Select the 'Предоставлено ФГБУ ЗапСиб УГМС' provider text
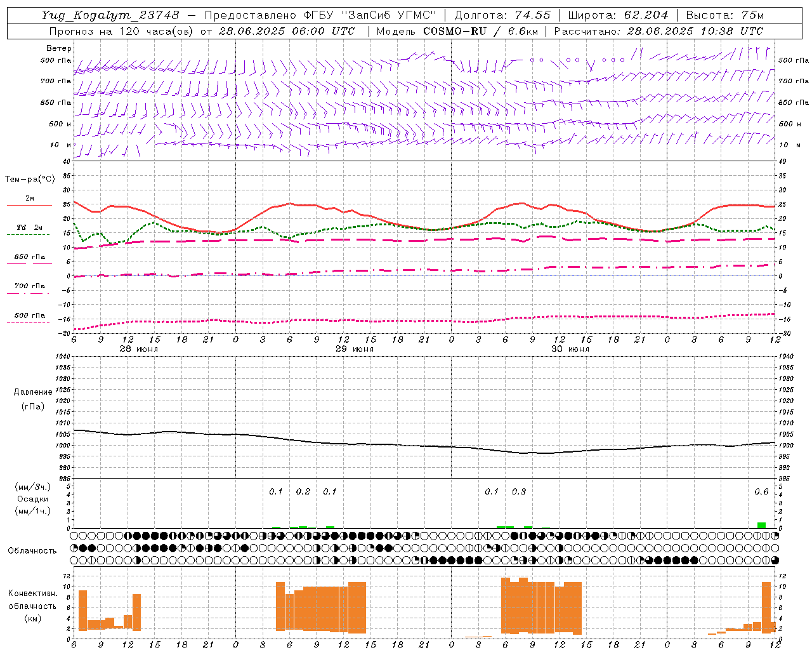 [321, 15]
